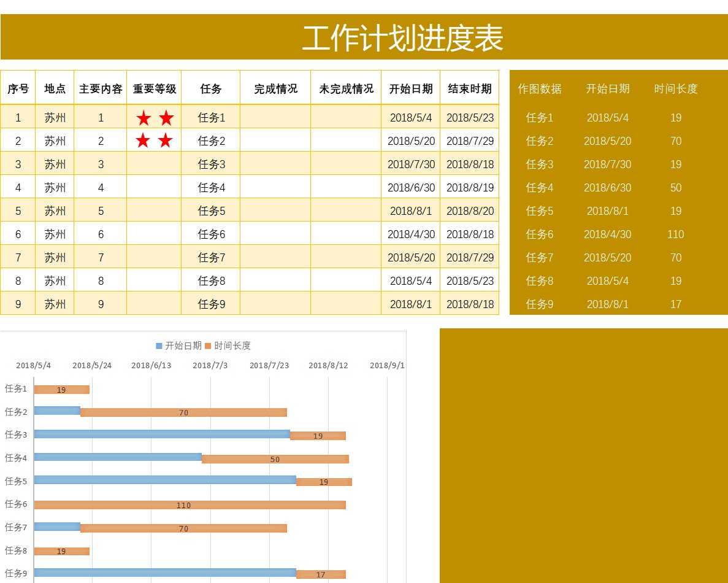The height and width of the screenshot is (583, 728).
Task: Select the 苏州 cell in row 3
Action: click(55, 164)
